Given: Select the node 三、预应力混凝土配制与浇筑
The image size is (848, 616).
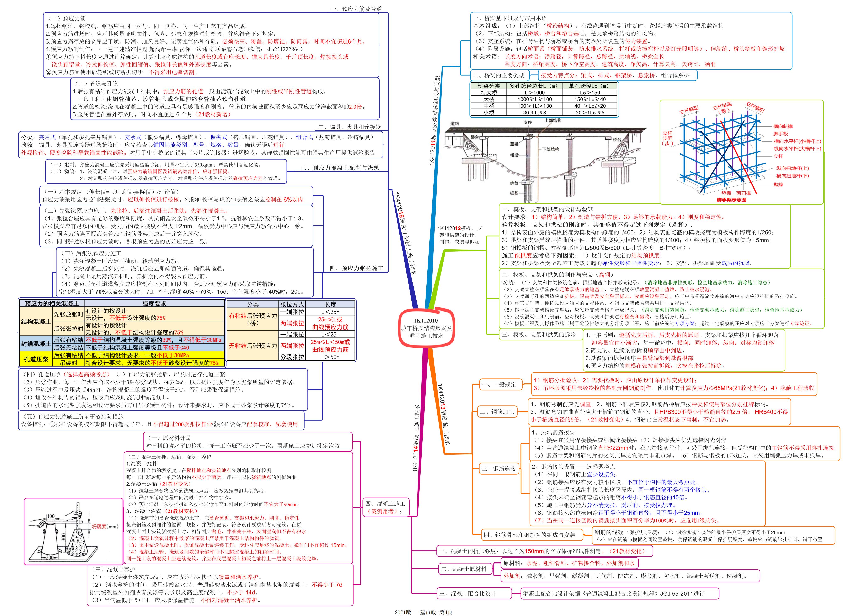Looking at the screenshot, I should point(339,168).
